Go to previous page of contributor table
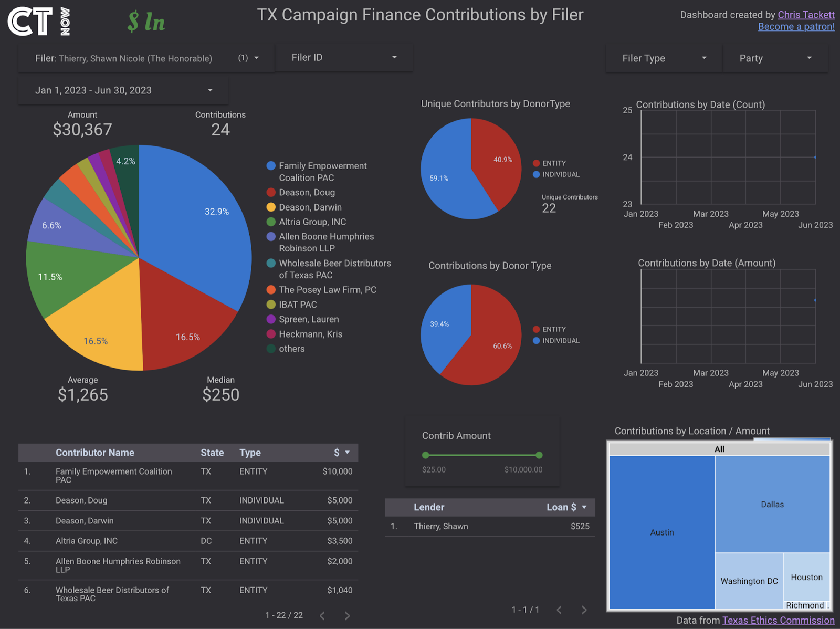The image size is (840, 629). pyautogui.click(x=322, y=616)
